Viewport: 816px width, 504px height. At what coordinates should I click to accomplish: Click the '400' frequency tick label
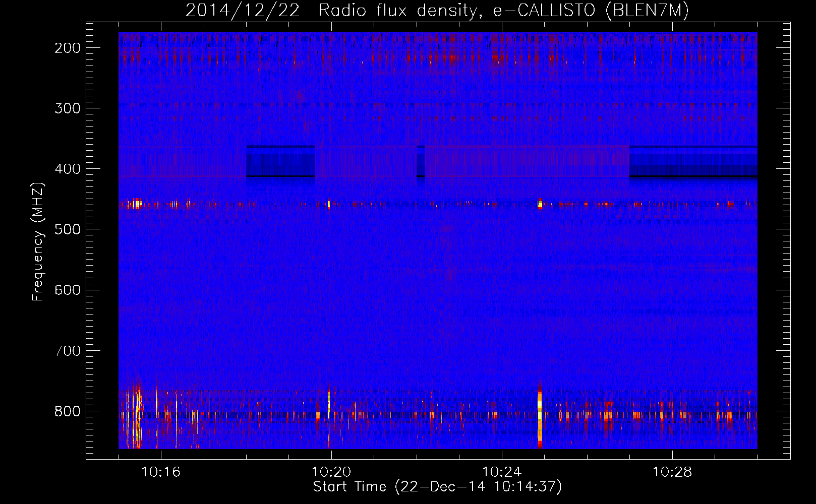[x=67, y=169]
